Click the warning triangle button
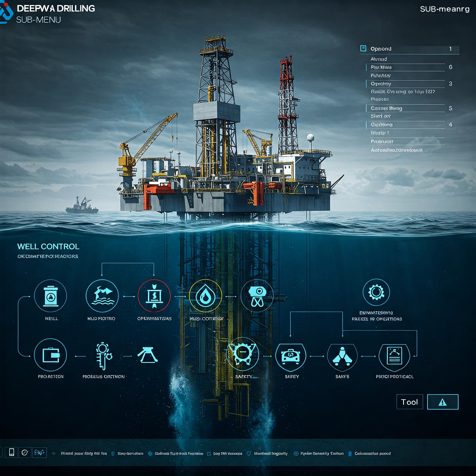 click(x=443, y=402)
